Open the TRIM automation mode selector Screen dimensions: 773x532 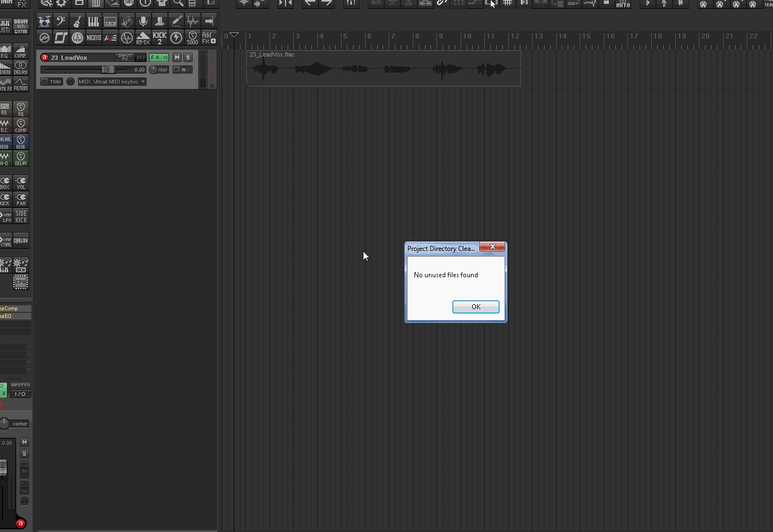tap(52, 82)
